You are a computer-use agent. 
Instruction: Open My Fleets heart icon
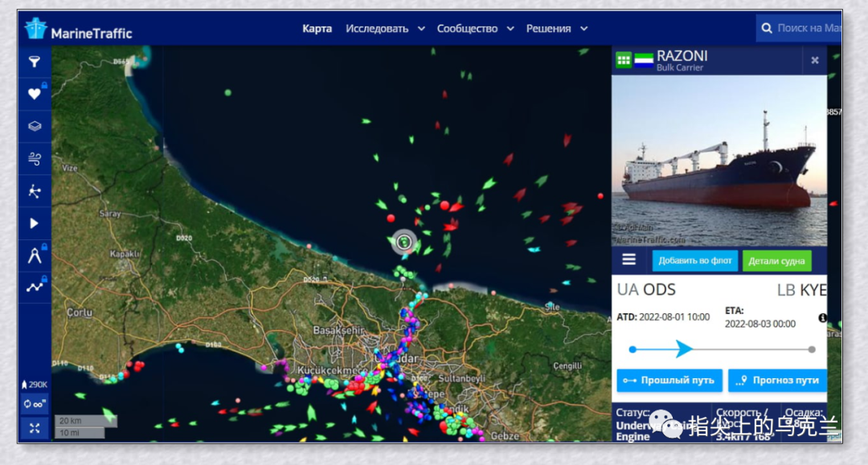coord(35,94)
